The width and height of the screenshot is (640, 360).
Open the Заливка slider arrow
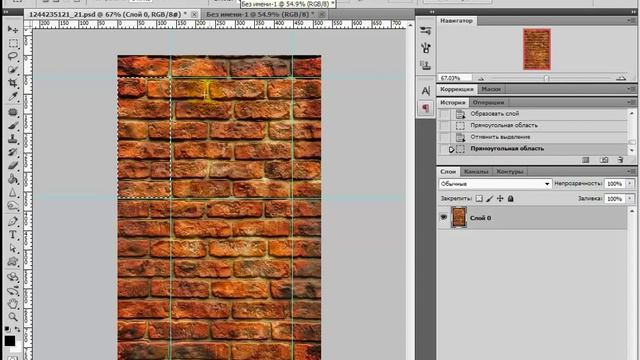(x=630, y=199)
